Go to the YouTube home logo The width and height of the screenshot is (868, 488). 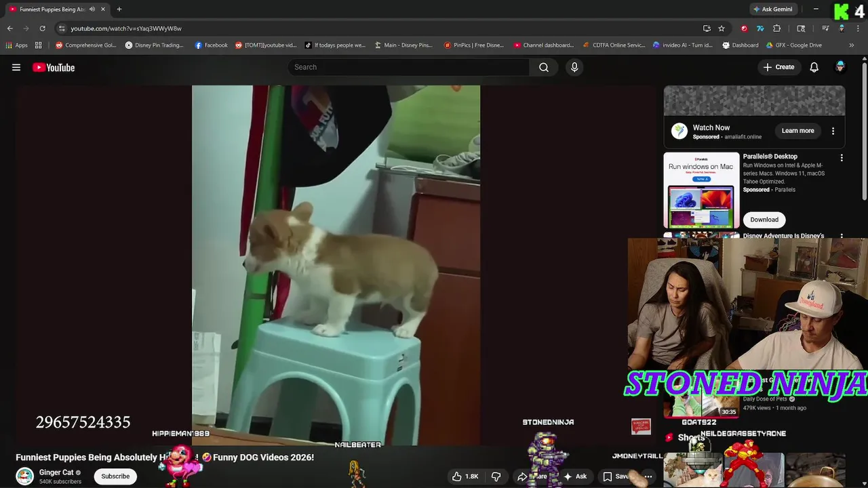pos(54,67)
